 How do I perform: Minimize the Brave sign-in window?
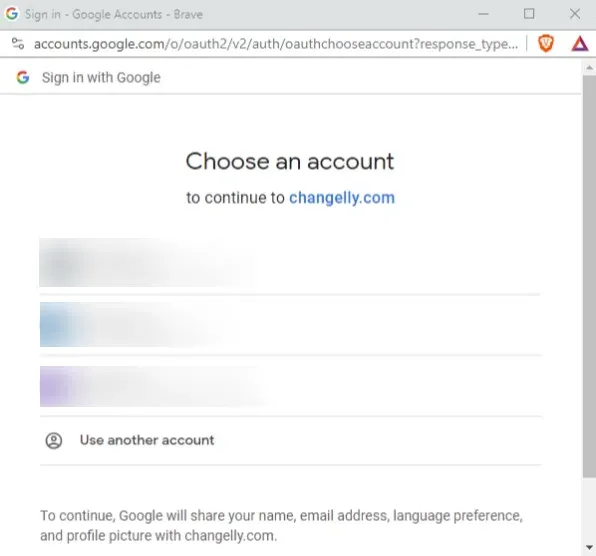tap(483, 14)
